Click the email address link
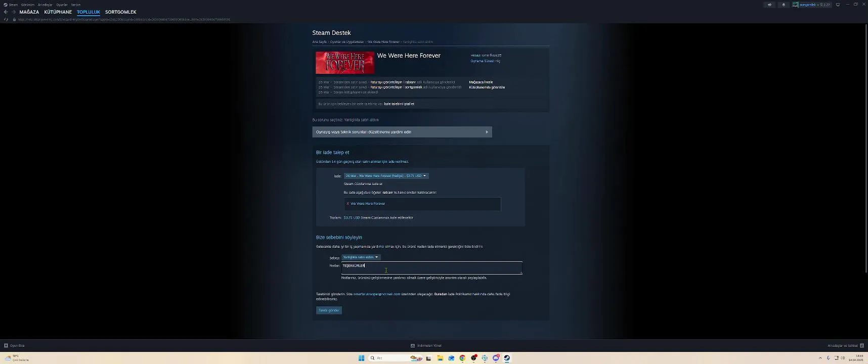868x364 pixels. (377, 294)
